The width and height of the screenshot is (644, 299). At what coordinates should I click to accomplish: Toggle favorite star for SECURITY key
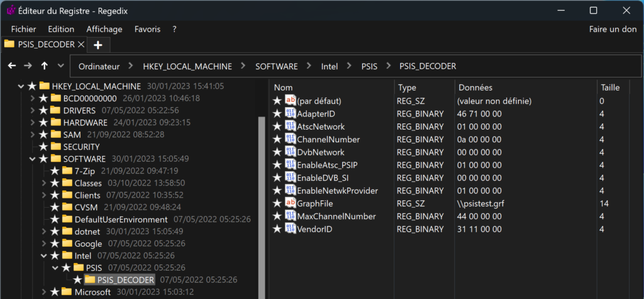43,147
